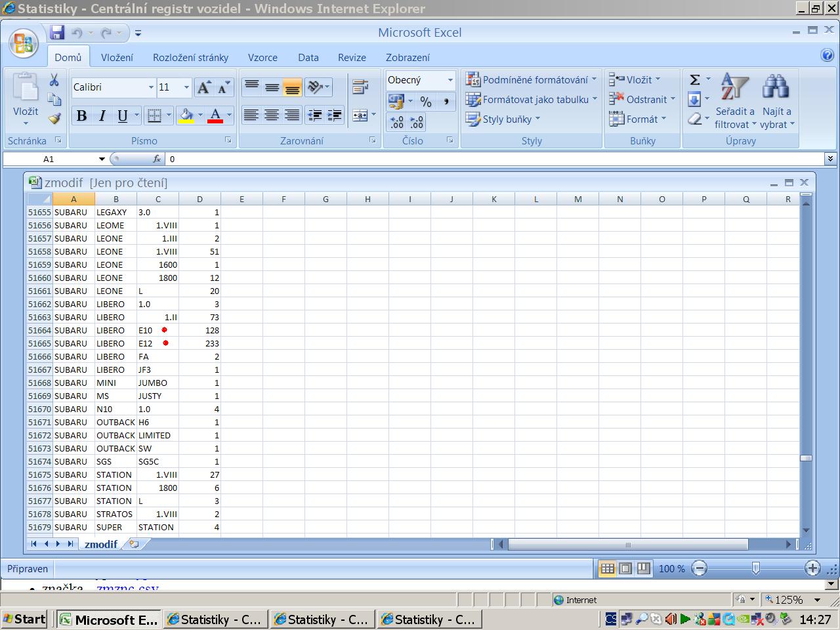
Task: Open Excel help question mark
Action: tap(828, 56)
